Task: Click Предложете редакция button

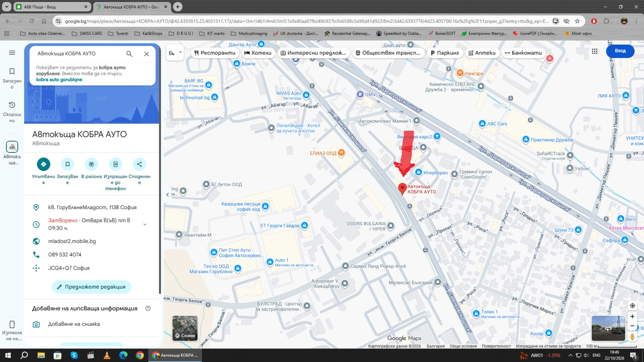Action: coord(91,287)
